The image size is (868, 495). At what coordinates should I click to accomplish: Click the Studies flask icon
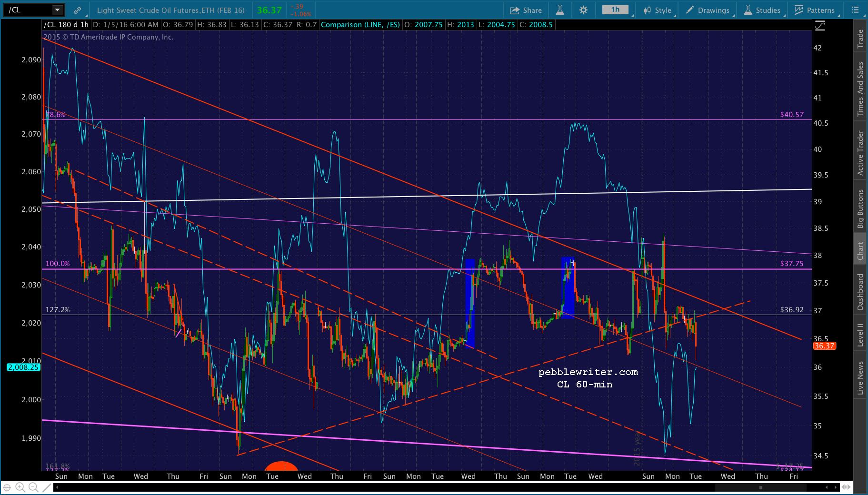pos(748,10)
